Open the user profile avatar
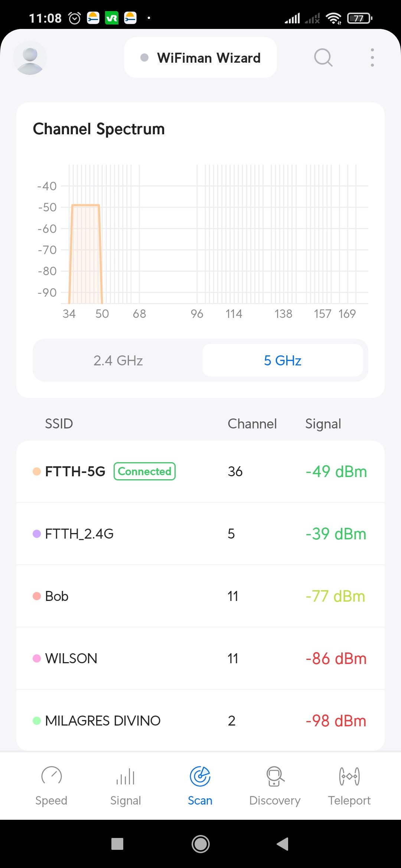The height and width of the screenshot is (868, 401). (x=30, y=58)
